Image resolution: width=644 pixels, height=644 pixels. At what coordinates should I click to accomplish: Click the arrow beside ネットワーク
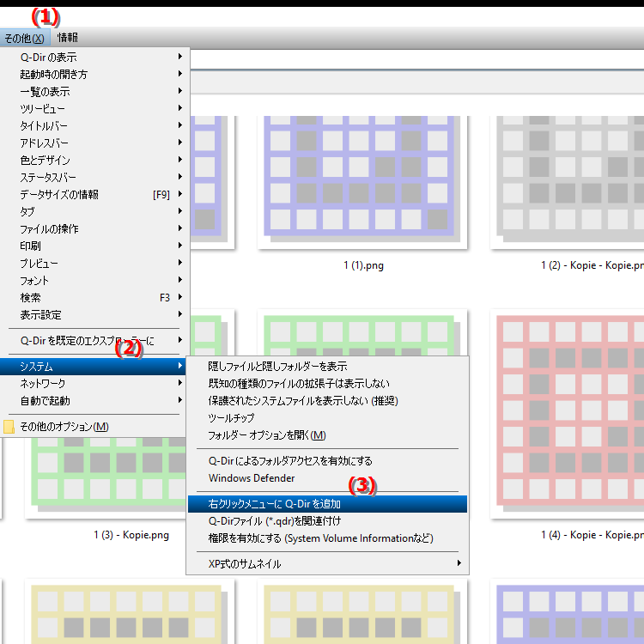(180, 383)
